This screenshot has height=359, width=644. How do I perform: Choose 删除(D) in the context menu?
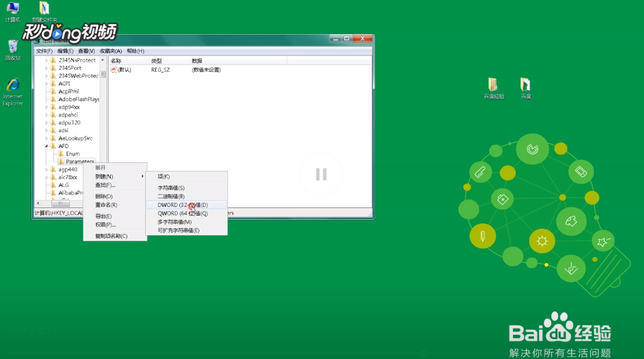pos(115,196)
